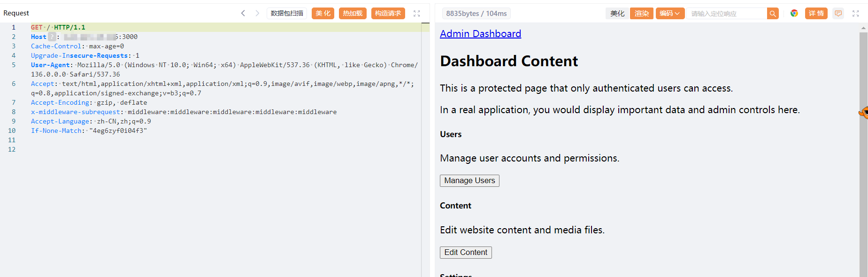
Task: Expand the response panel to fullscreen
Action: coord(855,14)
